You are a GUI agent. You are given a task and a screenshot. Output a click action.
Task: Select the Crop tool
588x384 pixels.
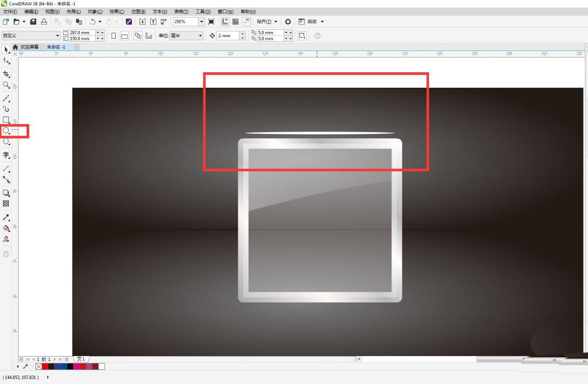click(6, 74)
